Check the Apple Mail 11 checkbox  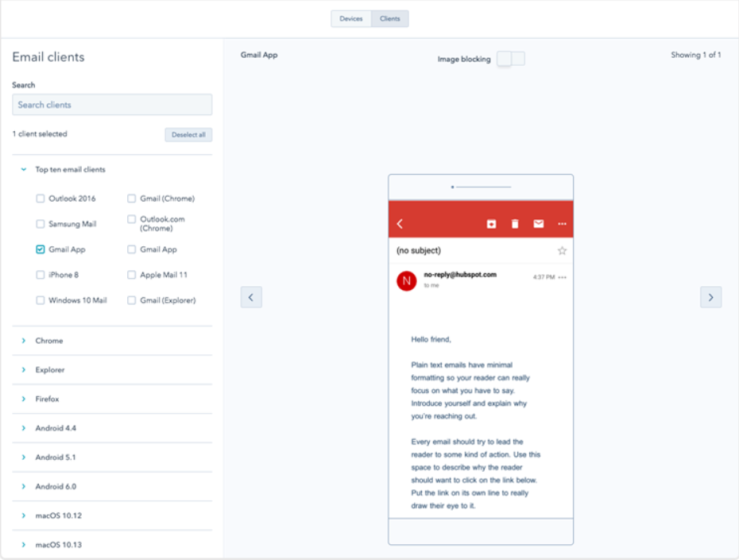pos(131,275)
